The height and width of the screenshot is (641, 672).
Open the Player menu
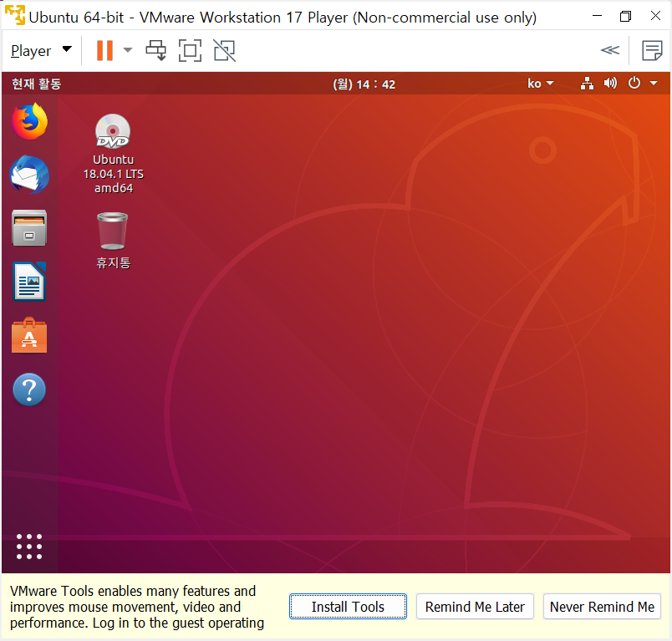(x=41, y=50)
